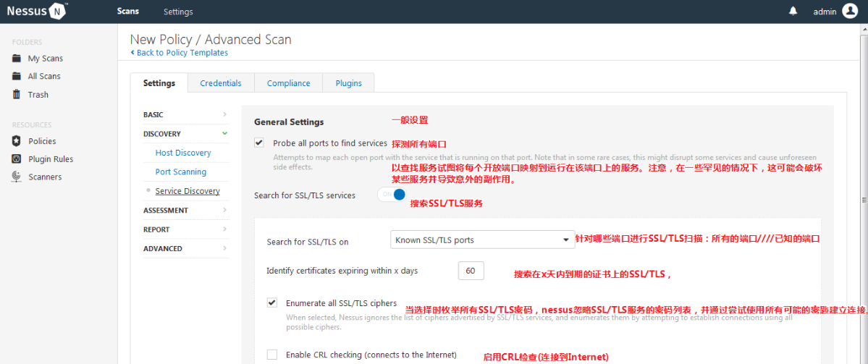Select the Settings policy tab
Screen dimensions: 868x364
coord(159,83)
